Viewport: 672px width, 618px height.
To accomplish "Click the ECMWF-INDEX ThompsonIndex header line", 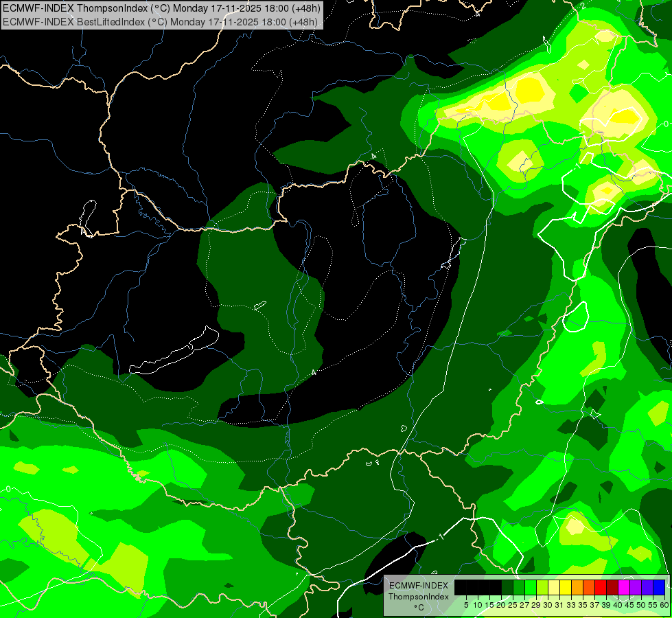I will 161,8.
